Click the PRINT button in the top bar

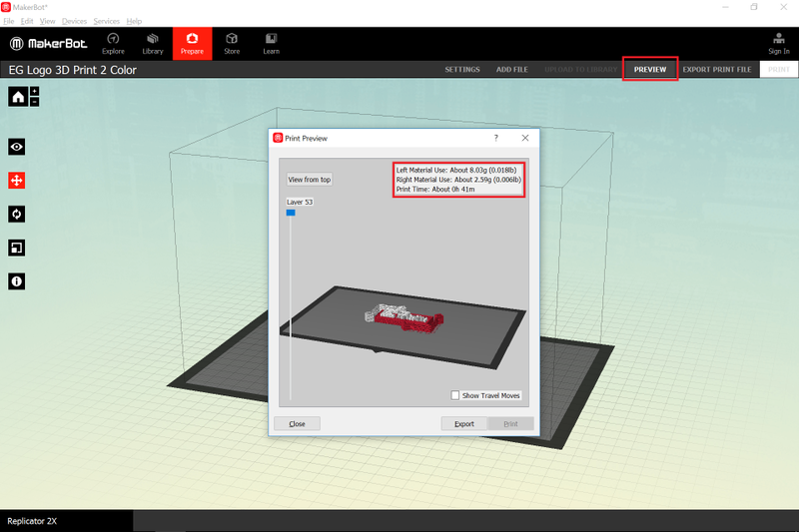(779, 69)
